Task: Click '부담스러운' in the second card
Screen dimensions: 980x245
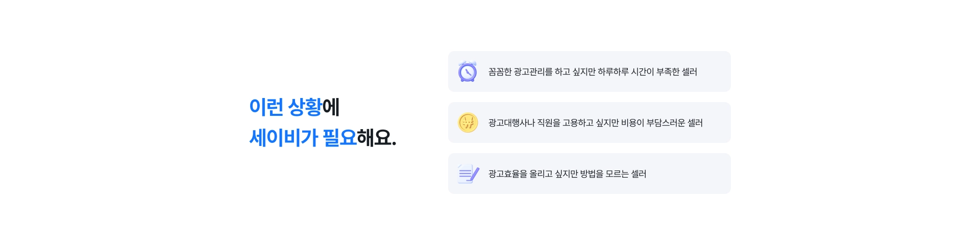Action: [666, 122]
